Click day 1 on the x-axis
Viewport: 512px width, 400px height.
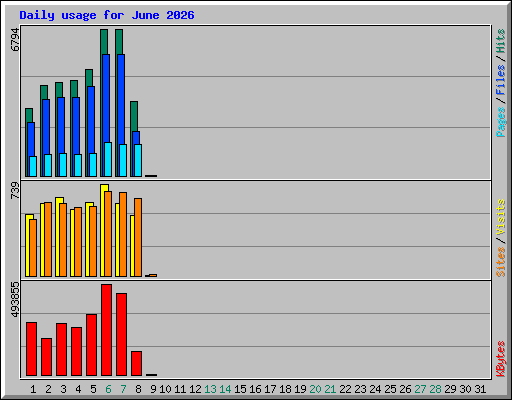point(33,389)
